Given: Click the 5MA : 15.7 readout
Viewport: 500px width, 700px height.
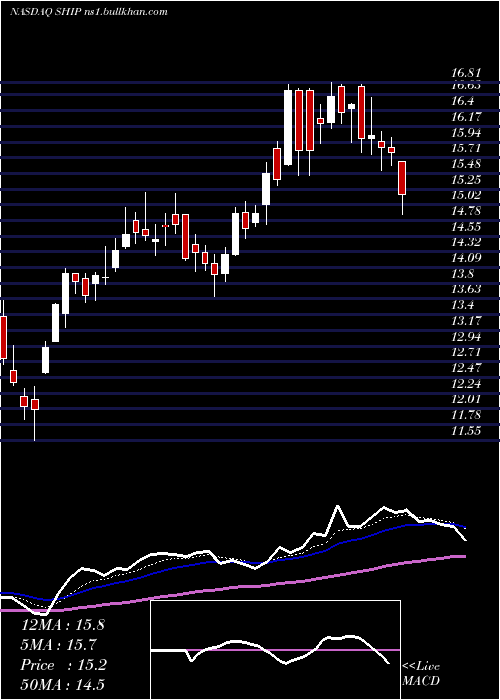Looking at the screenshot, I should pyautogui.click(x=59, y=645).
